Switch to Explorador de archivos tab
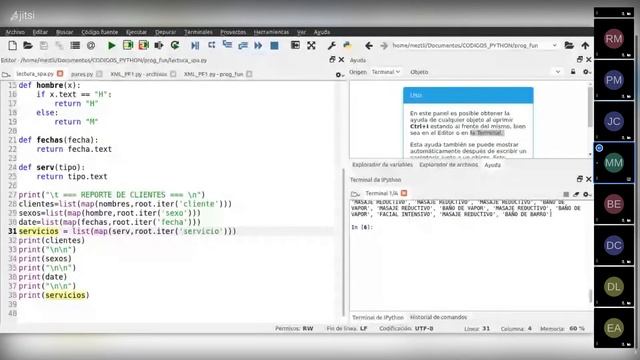This screenshot has width=640, height=360. click(449, 165)
